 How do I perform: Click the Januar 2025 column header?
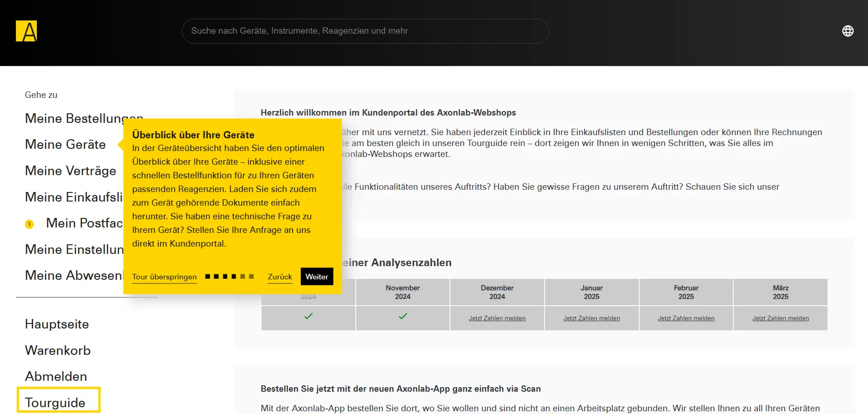(x=591, y=292)
